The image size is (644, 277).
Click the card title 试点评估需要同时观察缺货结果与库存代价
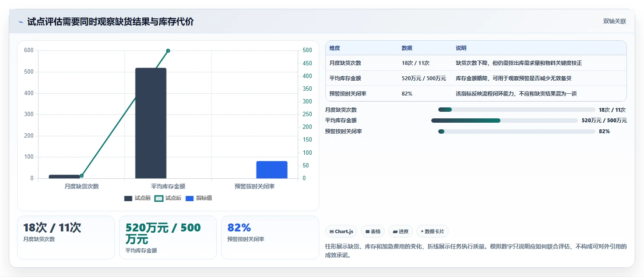(x=110, y=22)
